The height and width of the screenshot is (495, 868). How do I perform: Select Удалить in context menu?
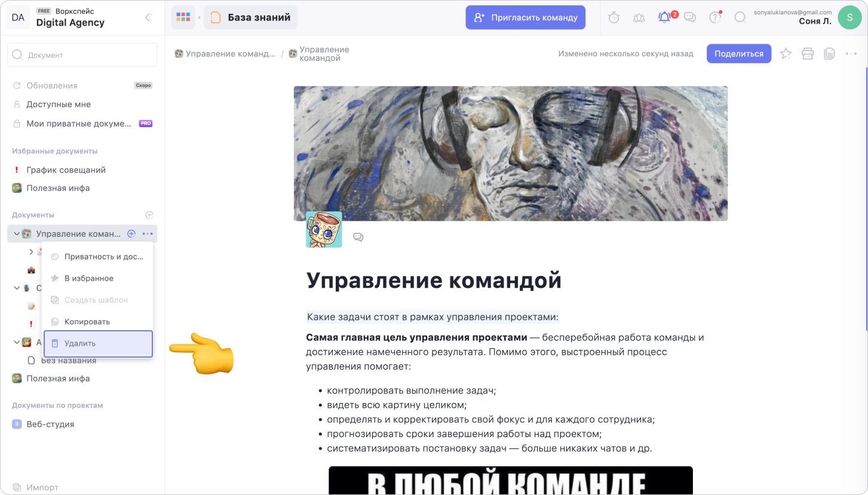[98, 344]
